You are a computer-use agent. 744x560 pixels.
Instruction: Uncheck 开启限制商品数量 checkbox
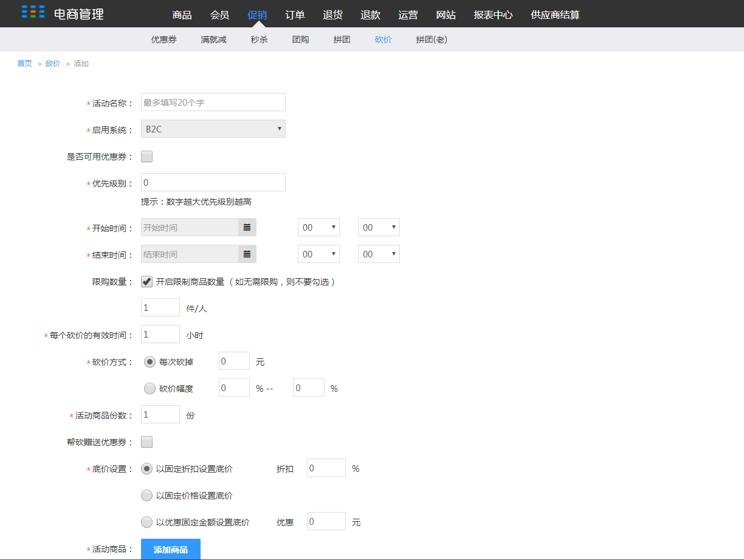pyautogui.click(x=146, y=281)
